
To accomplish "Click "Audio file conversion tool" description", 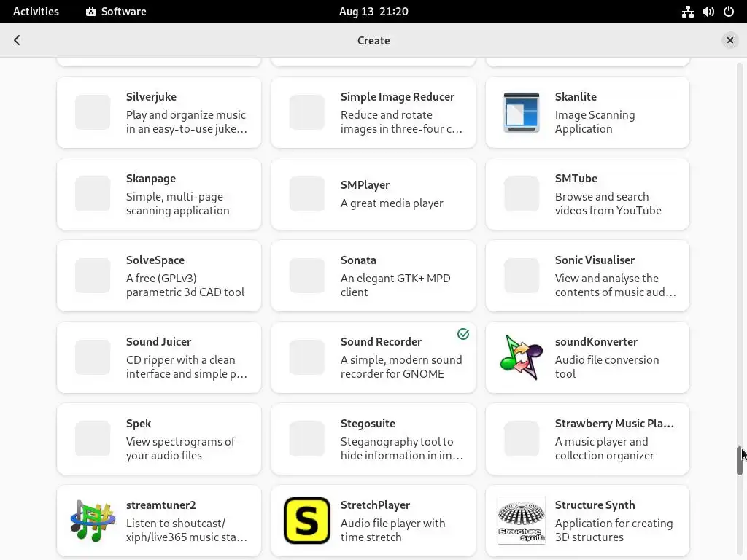I will [607, 367].
